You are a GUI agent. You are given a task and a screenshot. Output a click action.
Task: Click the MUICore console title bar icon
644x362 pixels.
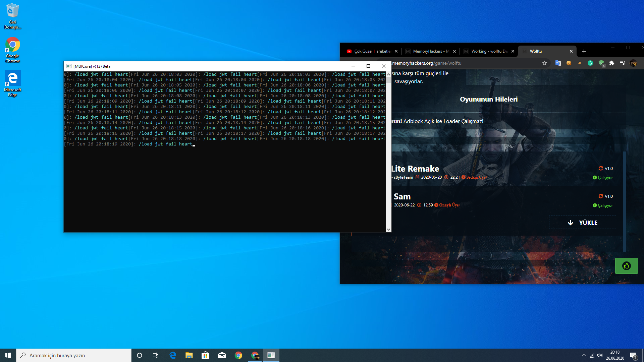coord(69,66)
